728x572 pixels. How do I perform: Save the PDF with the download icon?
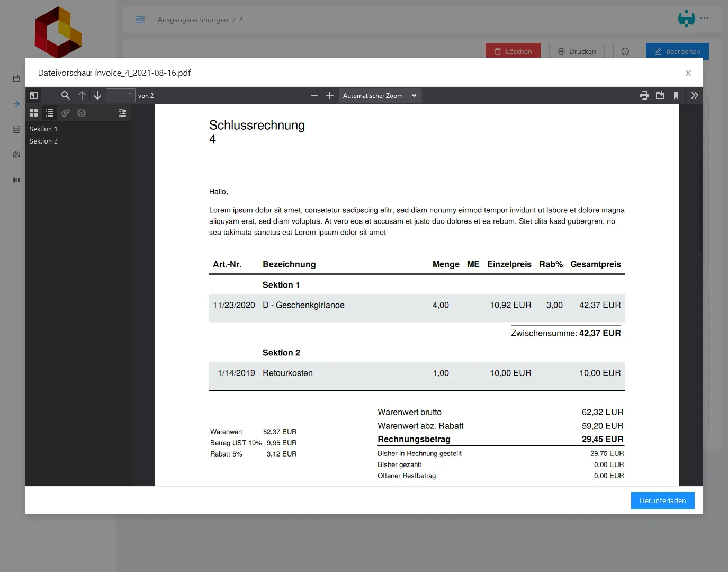(660, 95)
